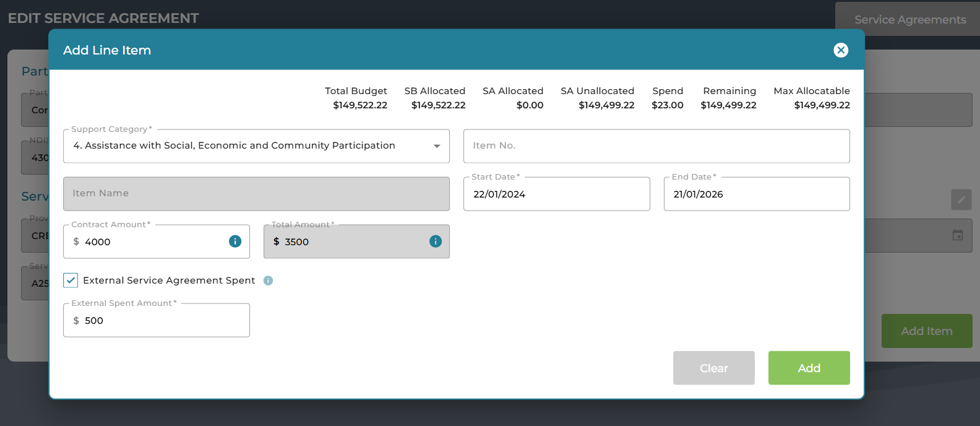Click the Start Date field
The height and width of the screenshot is (426, 980).
556,194
